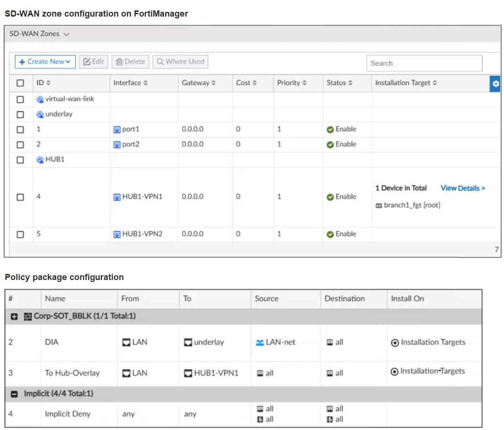Click IPv6 destination all icon in Implicit Deny

point(330,420)
